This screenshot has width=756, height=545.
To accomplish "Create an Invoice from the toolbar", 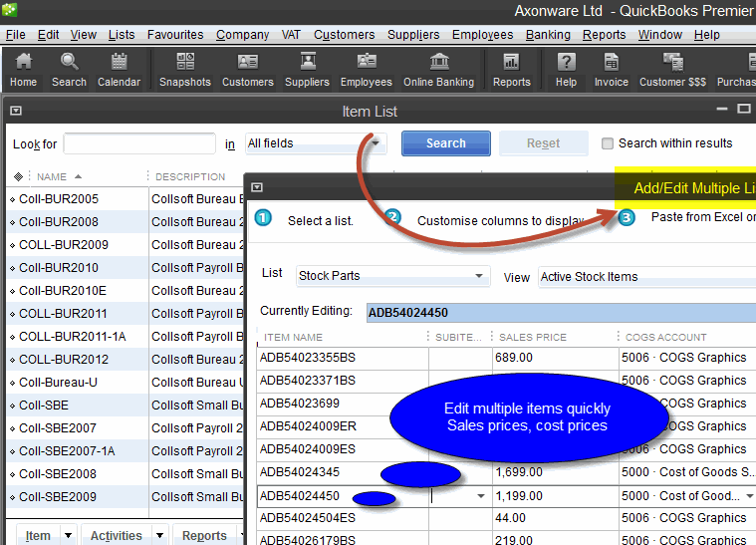I will click(612, 70).
